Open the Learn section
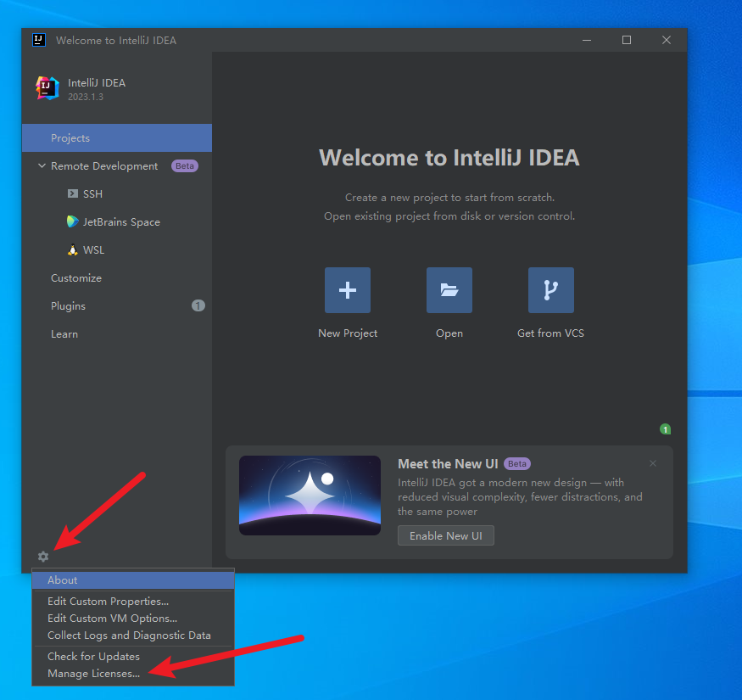The width and height of the screenshot is (742, 700). pyautogui.click(x=117, y=334)
